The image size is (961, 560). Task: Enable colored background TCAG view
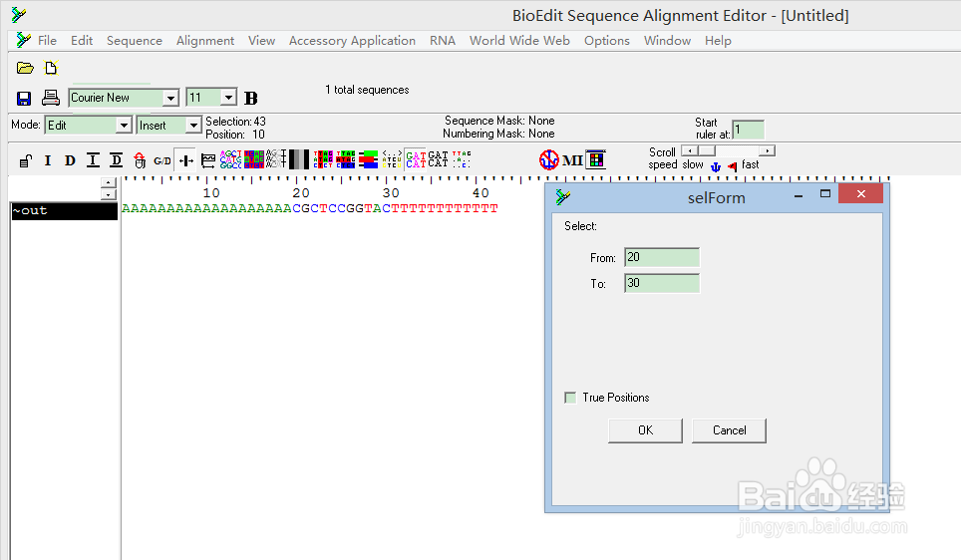[254, 159]
